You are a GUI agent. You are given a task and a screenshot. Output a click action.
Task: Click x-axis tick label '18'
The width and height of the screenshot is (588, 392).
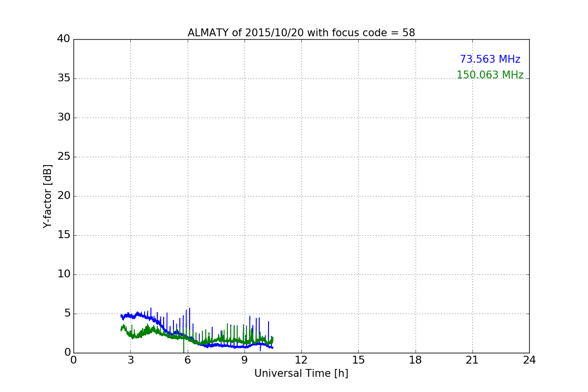[x=416, y=360]
